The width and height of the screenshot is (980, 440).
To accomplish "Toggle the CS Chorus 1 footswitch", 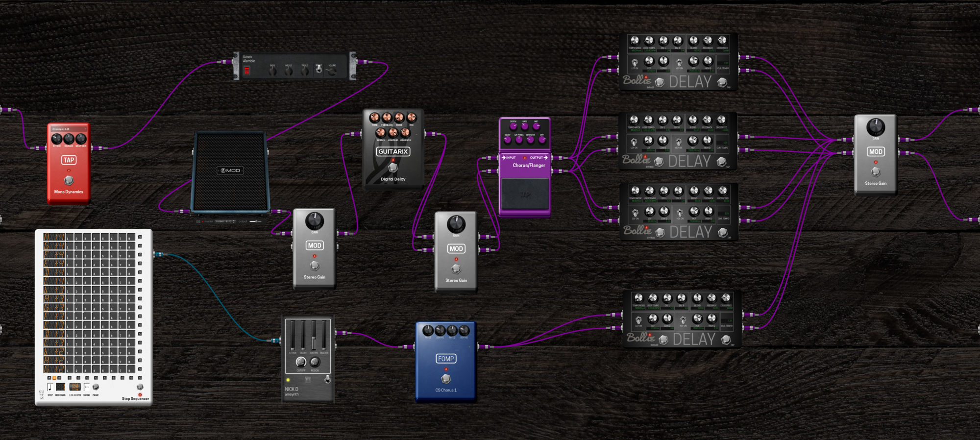I will click(445, 379).
